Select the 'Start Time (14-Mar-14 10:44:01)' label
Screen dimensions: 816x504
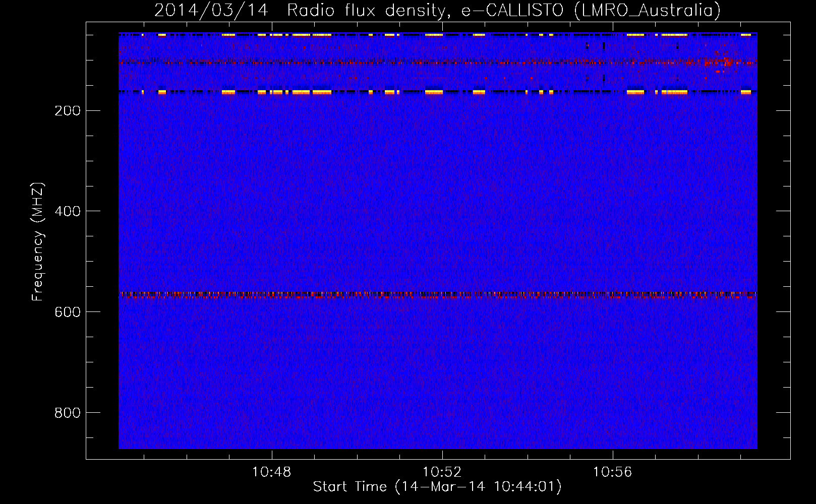tap(437, 487)
